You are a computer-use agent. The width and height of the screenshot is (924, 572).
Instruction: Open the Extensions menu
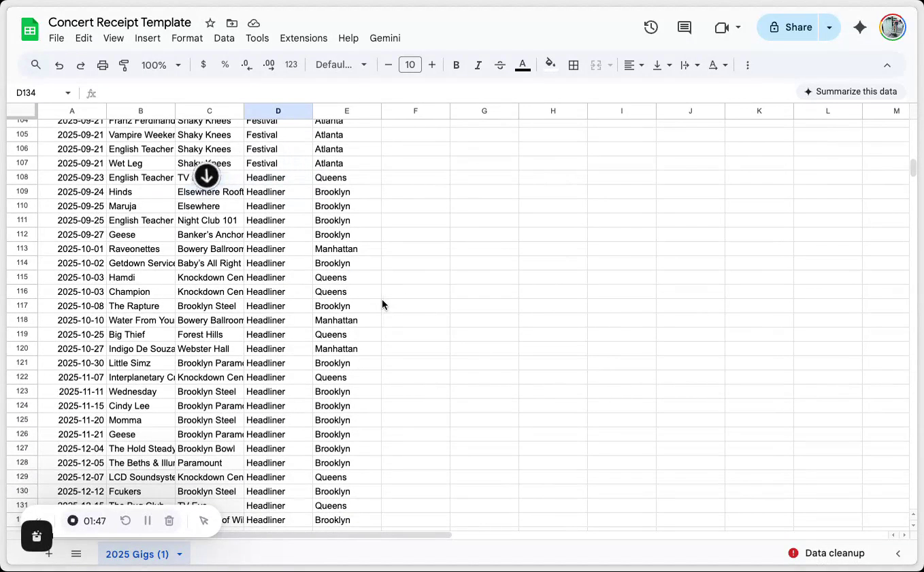coord(303,38)
